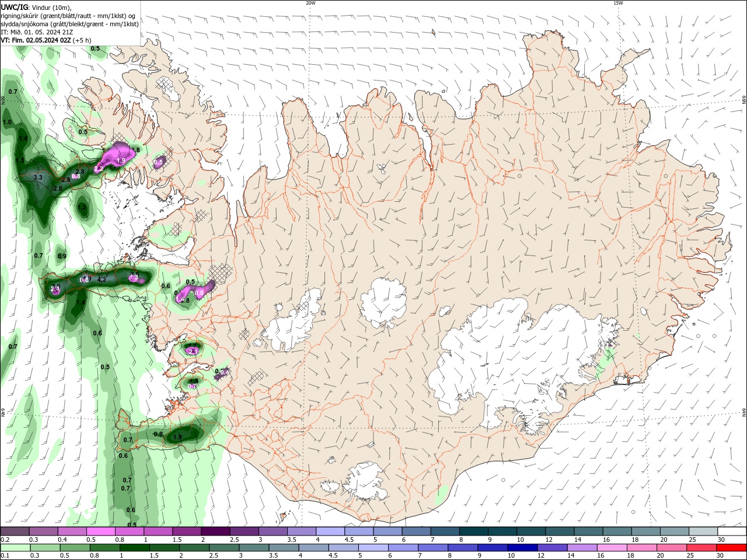Click the '3.3' precipitation value on map
Viewport: 747px width, 560px height.
(x=39, y=177)
